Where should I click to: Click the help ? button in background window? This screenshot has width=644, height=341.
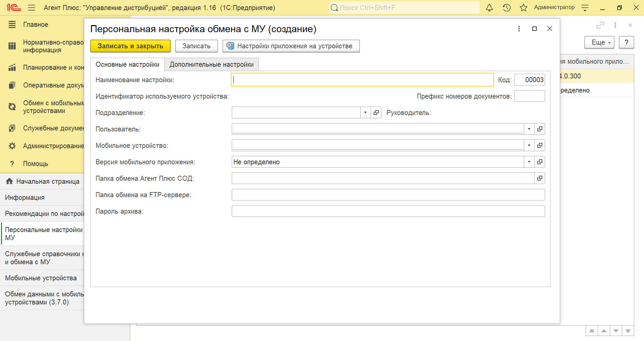(626, 43)
